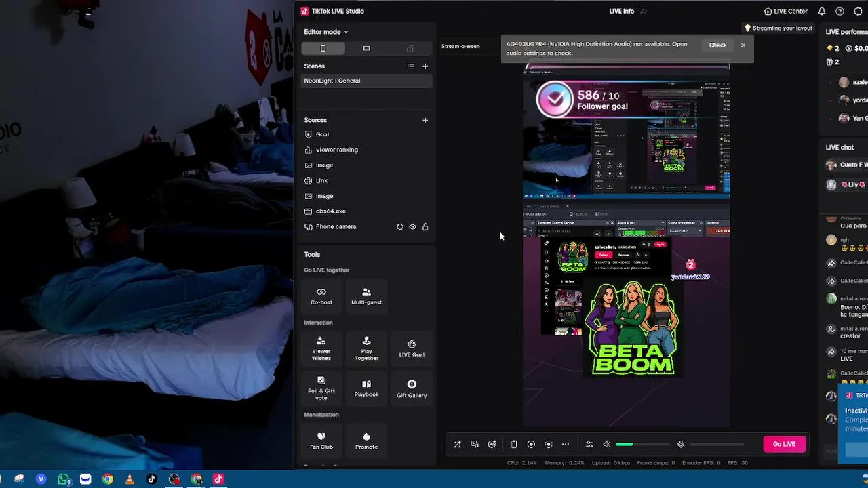This screenshot has height=488, width=868.
Task: Open the Play Together tool
Action: 366,348
